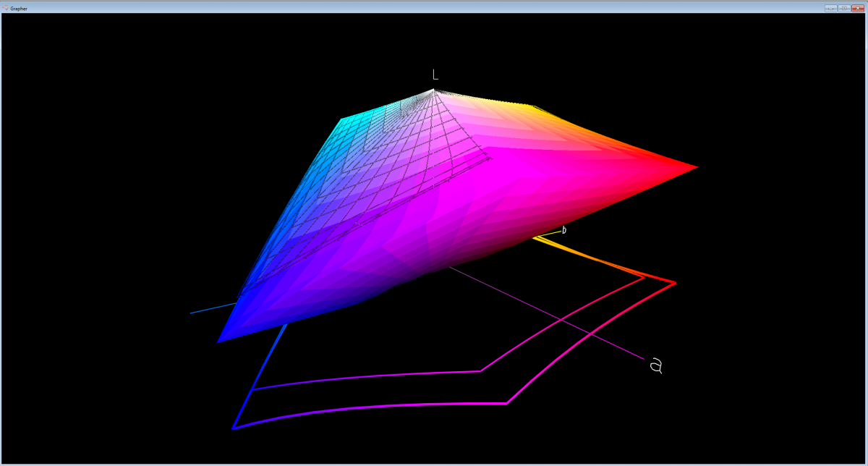Click the L axis label above the peak
Screen dimensions: 868x466
pos(435,75)
